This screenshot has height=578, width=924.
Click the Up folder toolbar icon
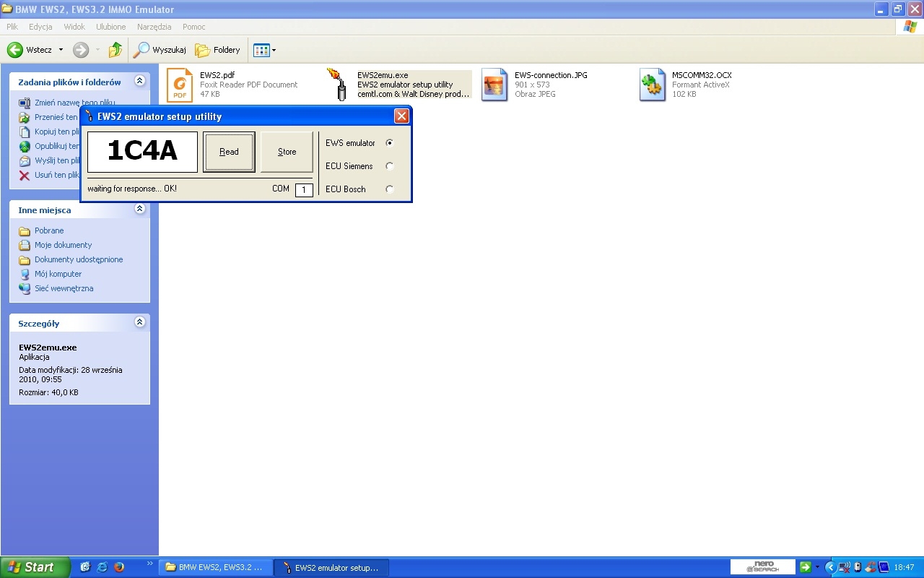point(115,50)
